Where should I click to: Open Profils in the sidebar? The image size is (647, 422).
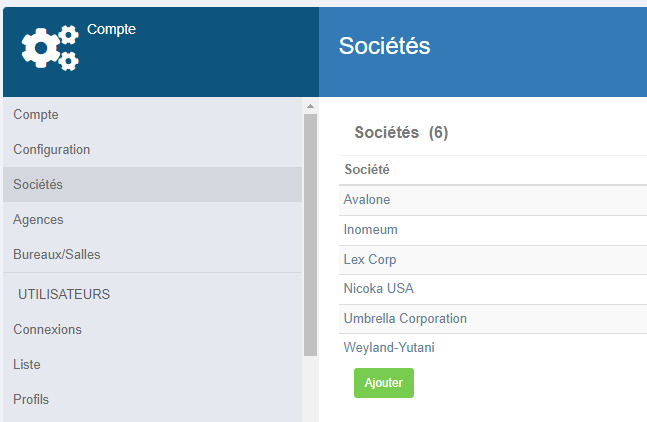pos(152,399)
